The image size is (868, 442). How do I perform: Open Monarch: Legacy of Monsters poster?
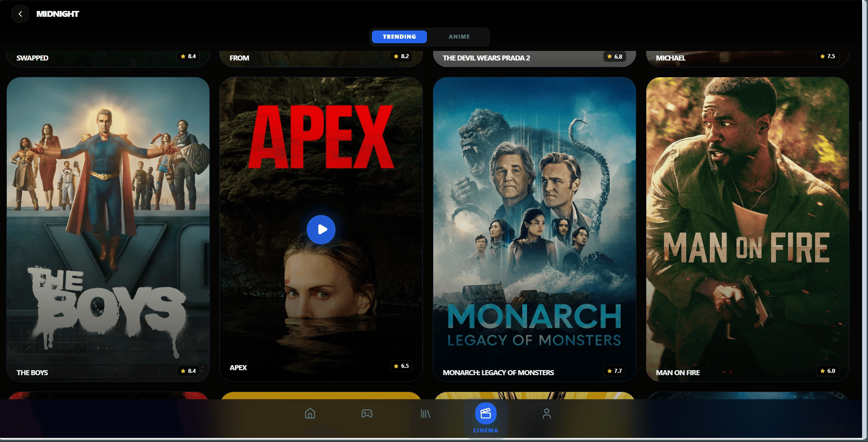(534, 229)
